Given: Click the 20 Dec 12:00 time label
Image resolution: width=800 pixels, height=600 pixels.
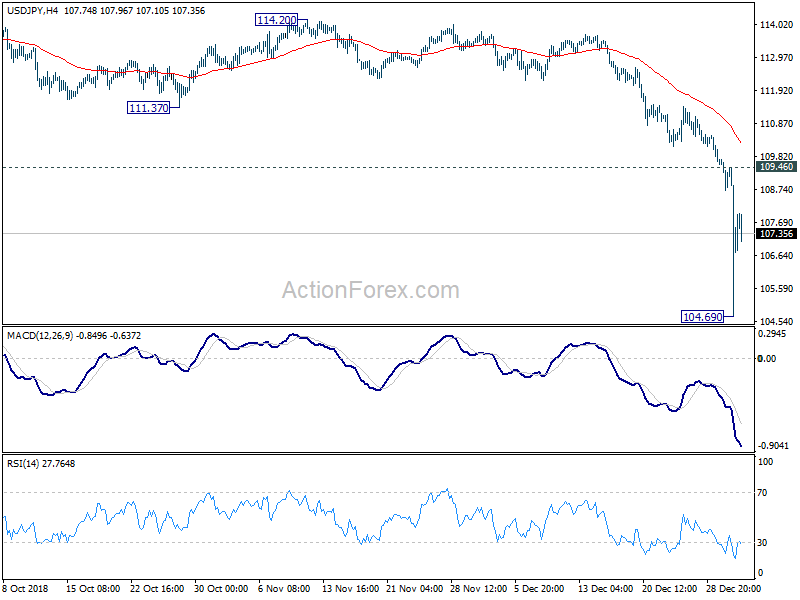Looking at the screenshot, I should click(x=670, y=588).
